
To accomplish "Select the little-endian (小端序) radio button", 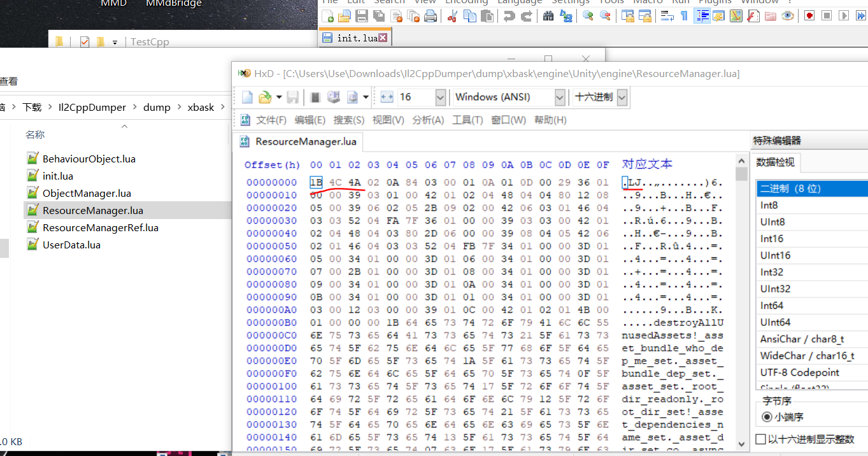I will [x=767, y=417].
